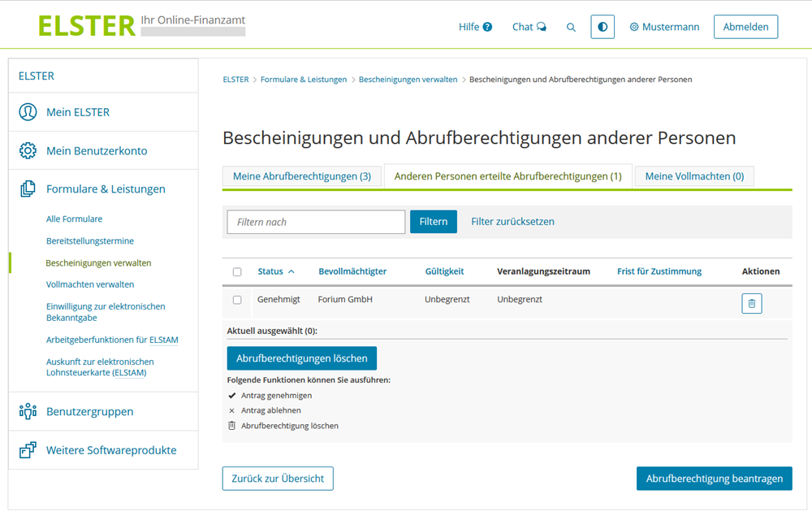Image resolution: width=812 pixels, height=516 pixels.
Task: Open the Benutzergruppen sidebar section
Action: [x=89, y=411]
